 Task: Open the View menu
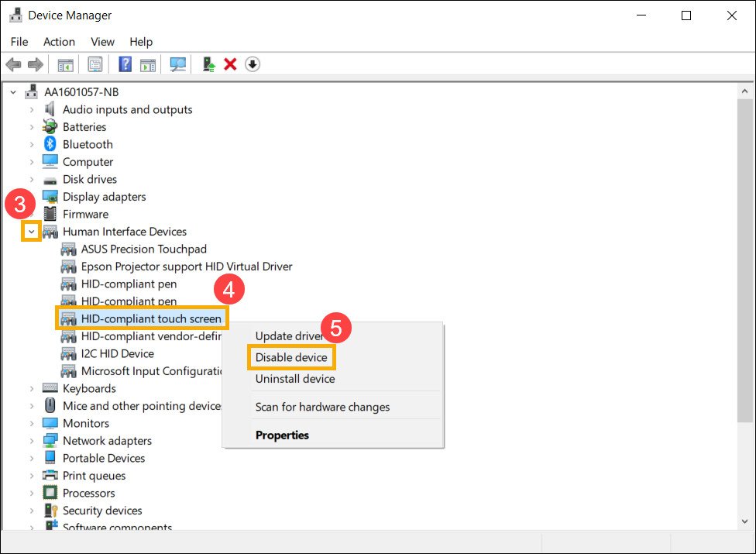(x=102, y=42)
